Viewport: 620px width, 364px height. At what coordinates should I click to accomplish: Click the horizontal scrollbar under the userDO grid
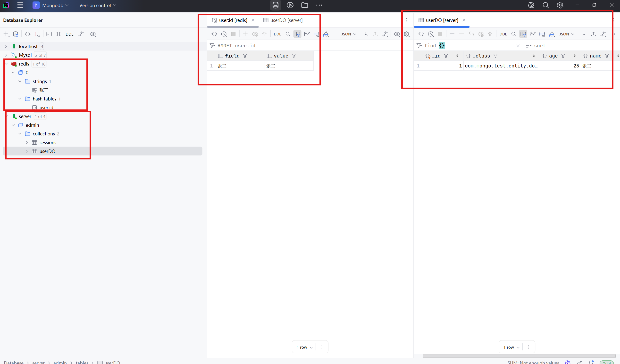(519, 356)
